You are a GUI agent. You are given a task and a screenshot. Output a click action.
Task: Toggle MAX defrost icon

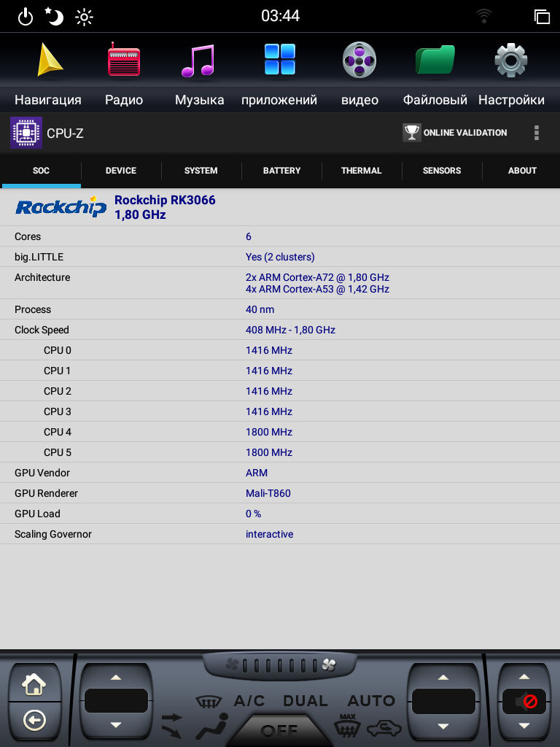point(347,724)
